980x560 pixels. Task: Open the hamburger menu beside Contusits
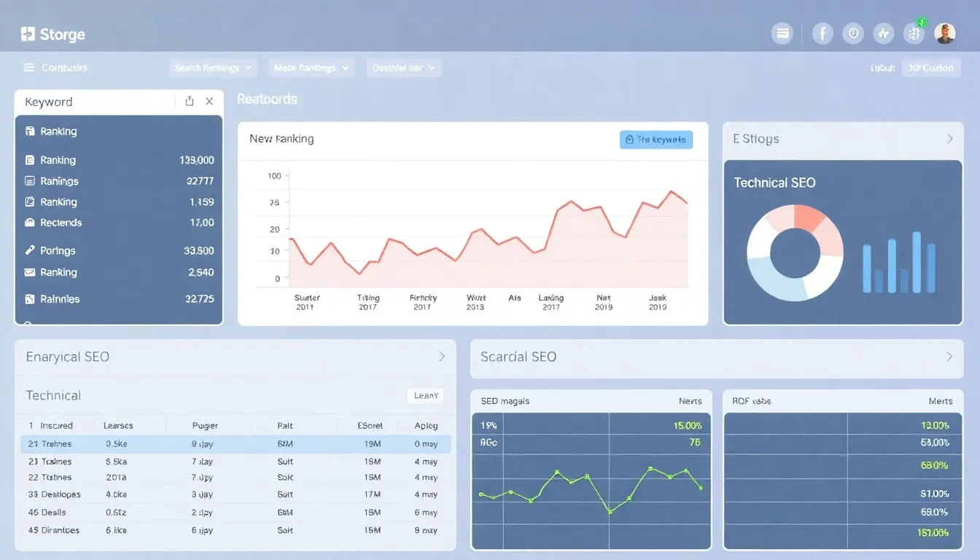tap(29, 68)
